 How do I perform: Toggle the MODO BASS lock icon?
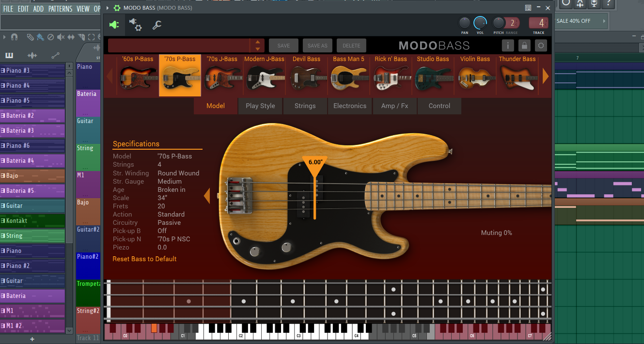pyautogui.click(x=524, y=46)
